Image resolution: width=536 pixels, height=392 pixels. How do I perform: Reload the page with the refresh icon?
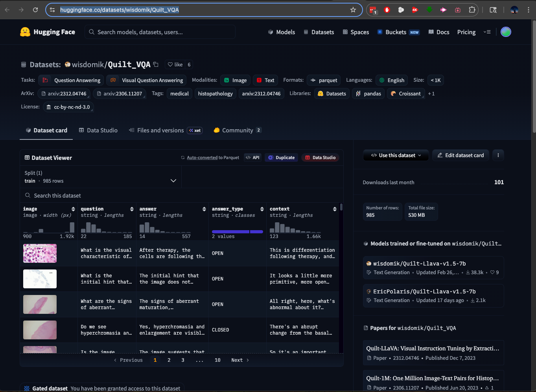pyautogui.click(x=35, y=10)
